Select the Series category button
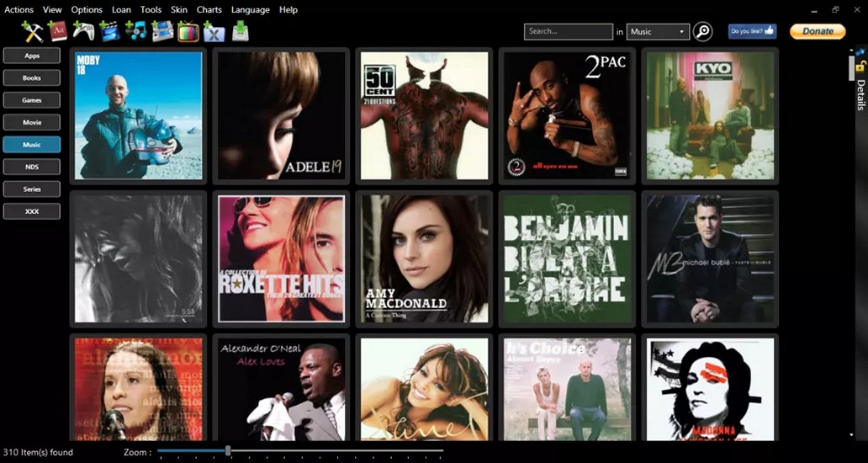 32,189
